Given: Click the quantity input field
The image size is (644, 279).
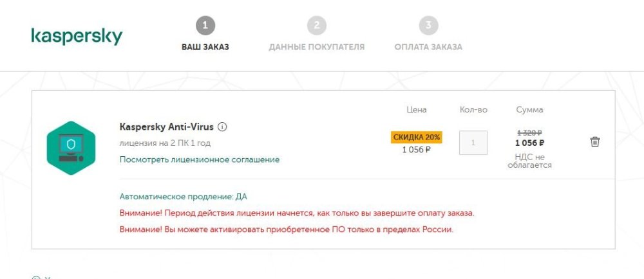Looking at the screenshot, I should click(x=473, y=143).
